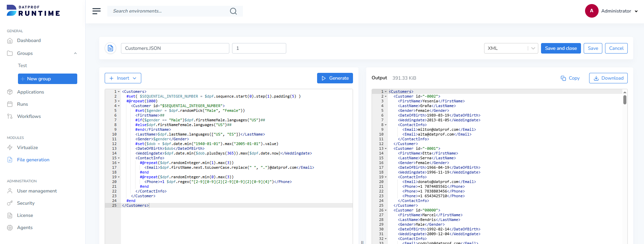Click the Customers.JSON name field
Viewport: 644px width, 244px height.
(175, 48)
